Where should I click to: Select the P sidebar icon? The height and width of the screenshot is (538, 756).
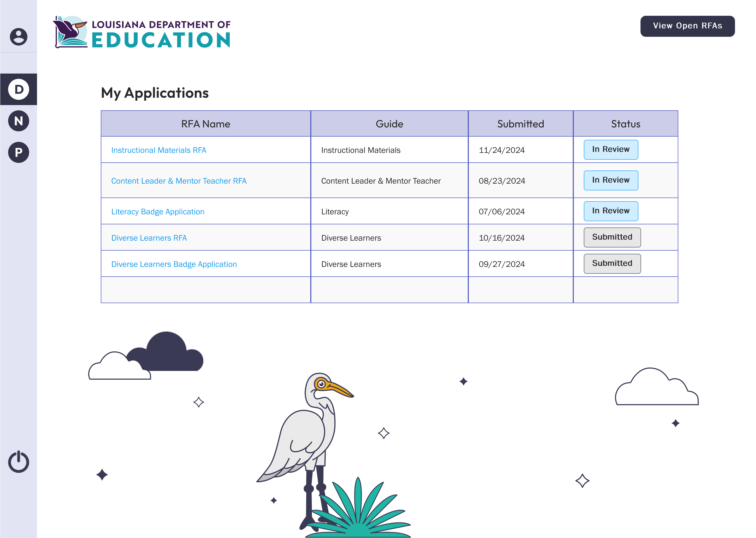coord(19,152)
